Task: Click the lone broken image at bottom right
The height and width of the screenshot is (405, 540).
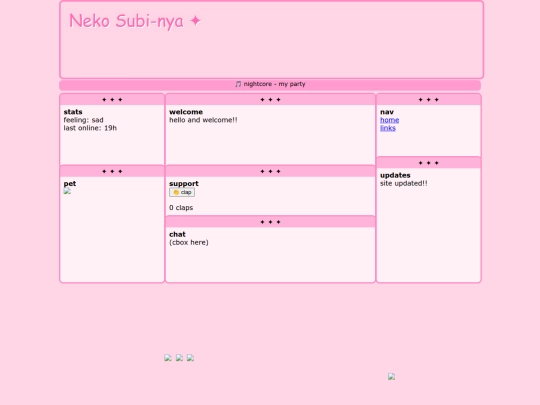Action: coord(391,376)
